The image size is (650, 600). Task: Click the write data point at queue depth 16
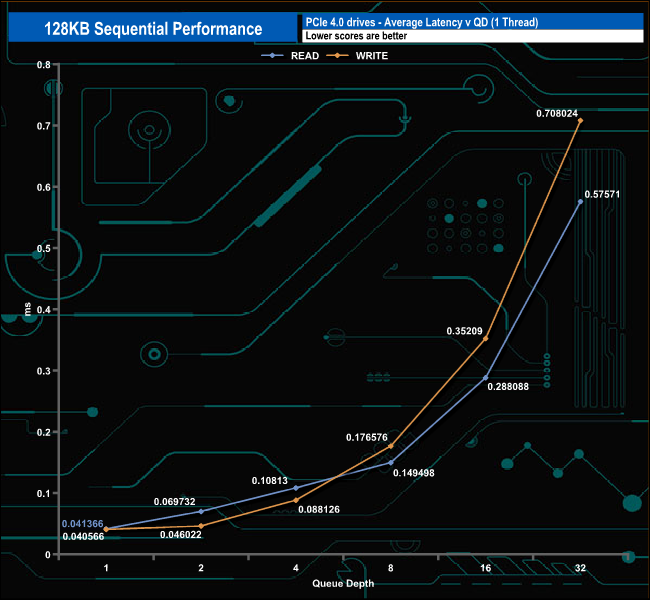(486, 339)
